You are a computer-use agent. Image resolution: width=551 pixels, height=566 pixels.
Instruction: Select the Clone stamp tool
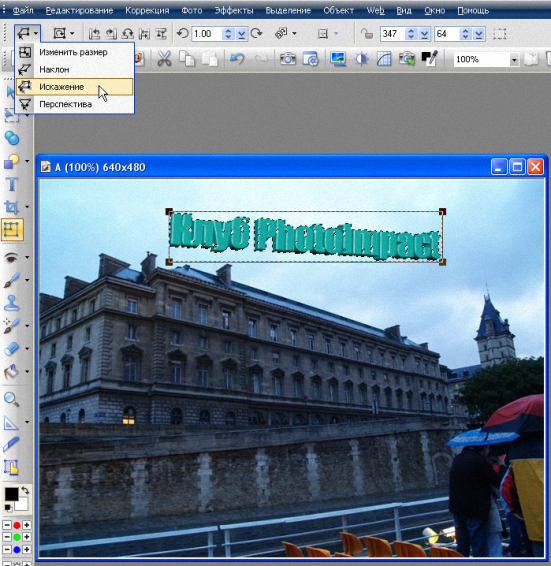[x=11, y=303]
